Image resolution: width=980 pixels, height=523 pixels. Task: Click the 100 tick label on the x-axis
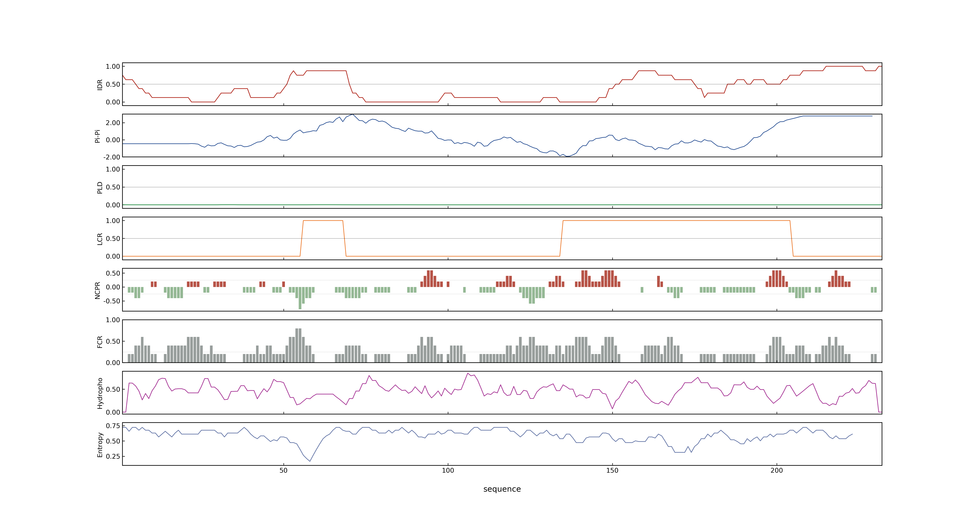pyautogui.click(x=448, y=470)
